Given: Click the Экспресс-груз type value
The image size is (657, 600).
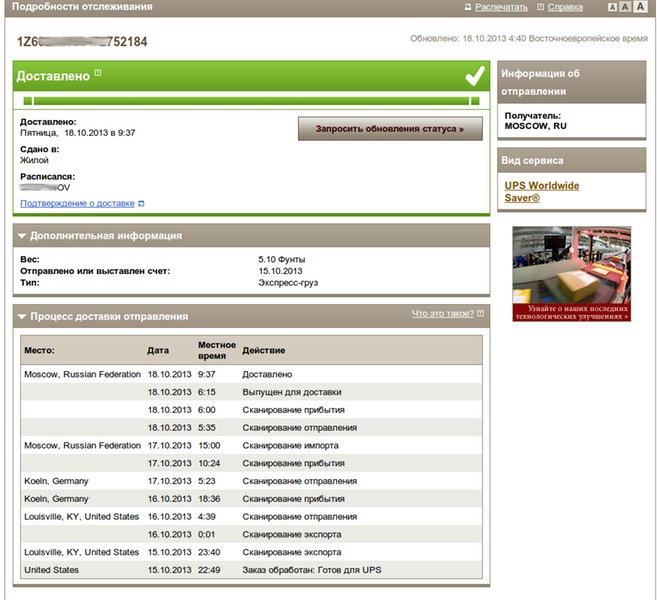Looking at the screenshot, I should tap(288, 283).
